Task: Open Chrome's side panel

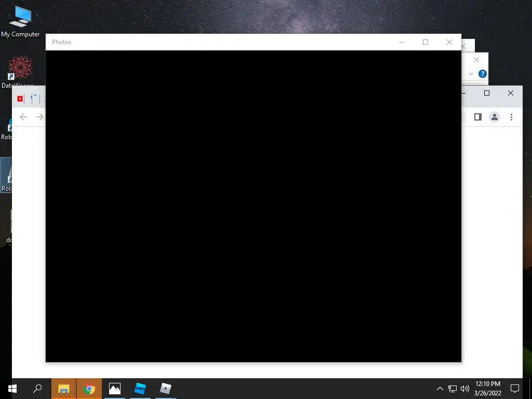Action: tap(478, 117)
